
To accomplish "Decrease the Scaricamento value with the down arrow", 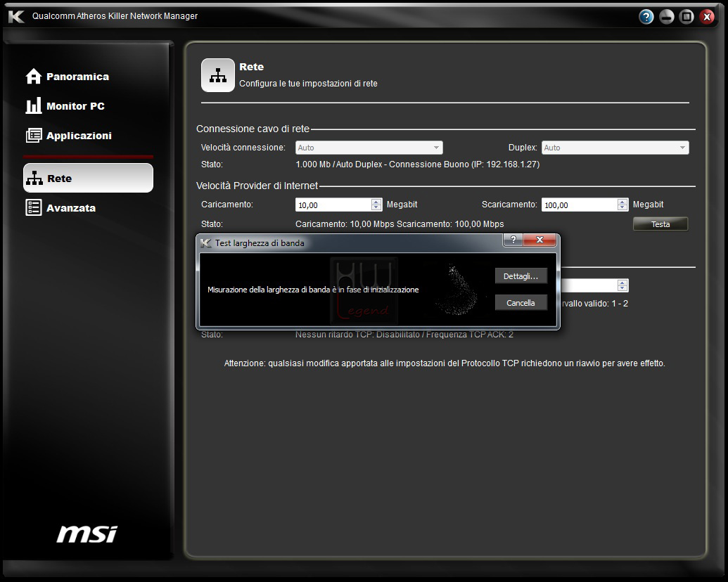I will [622, 207].
